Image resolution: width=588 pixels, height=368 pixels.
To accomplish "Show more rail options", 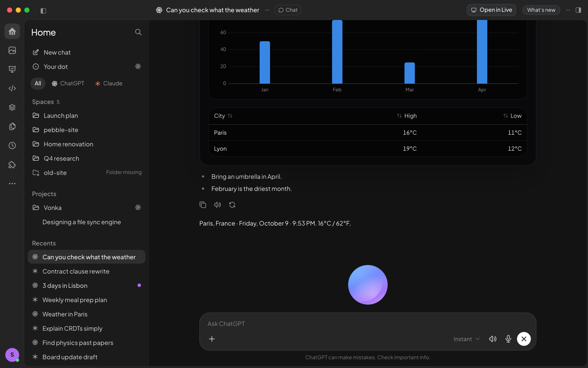I will (x=12, y=184).
